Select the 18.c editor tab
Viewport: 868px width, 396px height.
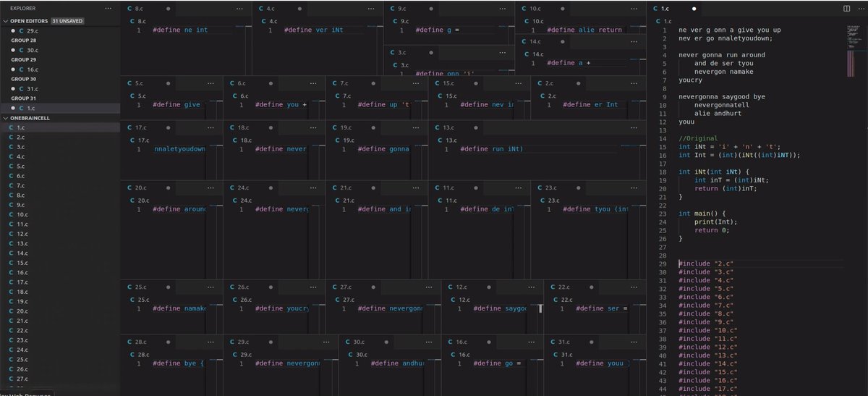(250, 127)
